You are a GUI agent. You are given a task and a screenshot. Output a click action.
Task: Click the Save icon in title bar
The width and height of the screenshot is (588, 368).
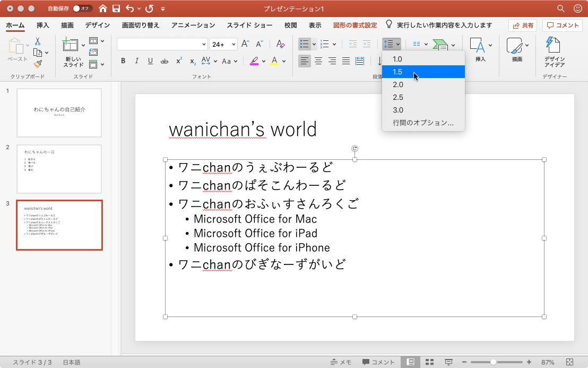[116, 8]
